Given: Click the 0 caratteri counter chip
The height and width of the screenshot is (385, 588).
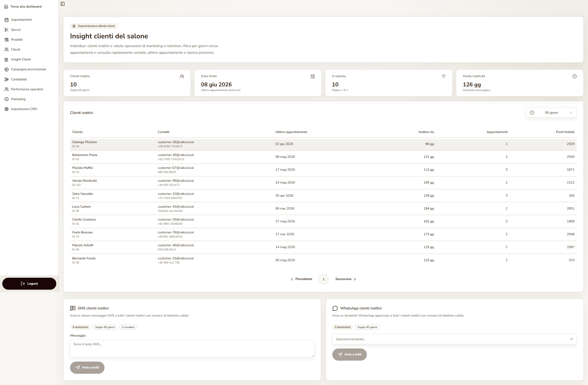Looking at the screenshot, I should pos(128,327).
